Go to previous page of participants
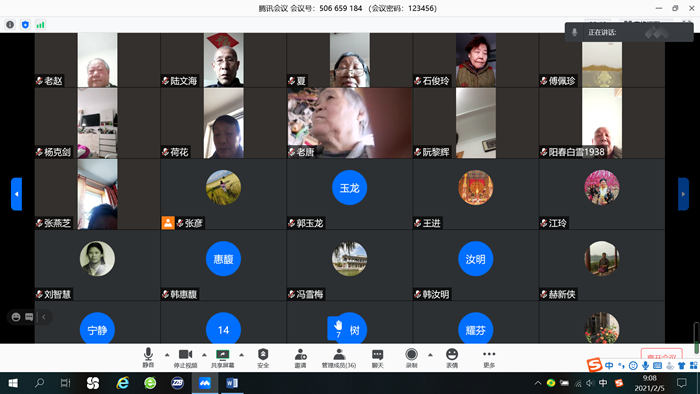 (17, 194)
